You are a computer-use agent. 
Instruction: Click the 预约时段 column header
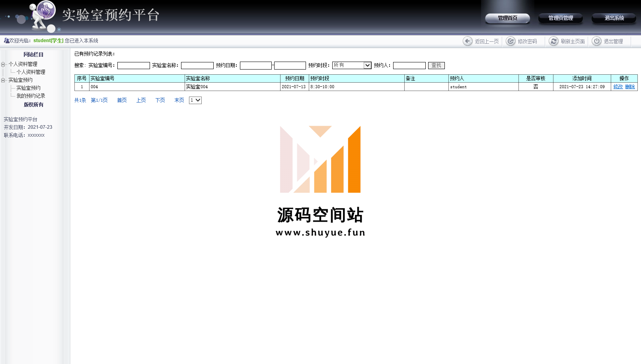click(x=357, y=78)
